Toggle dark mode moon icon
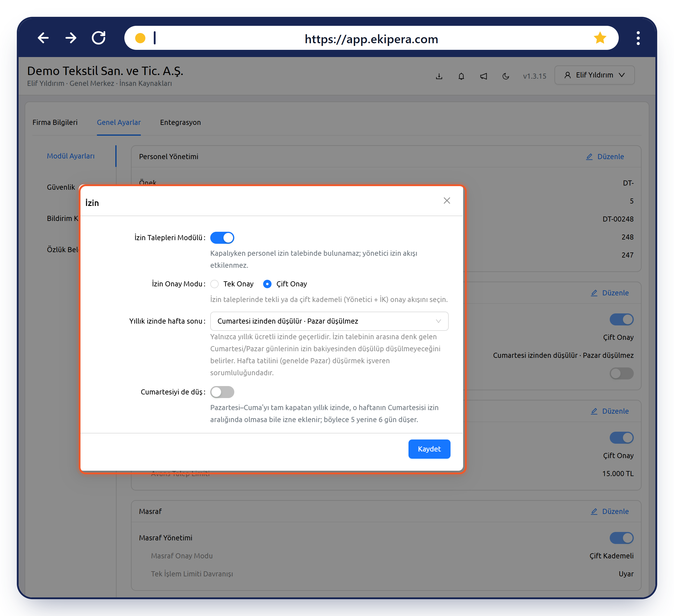The image size is (674, 616). click(x=505, y=76)
